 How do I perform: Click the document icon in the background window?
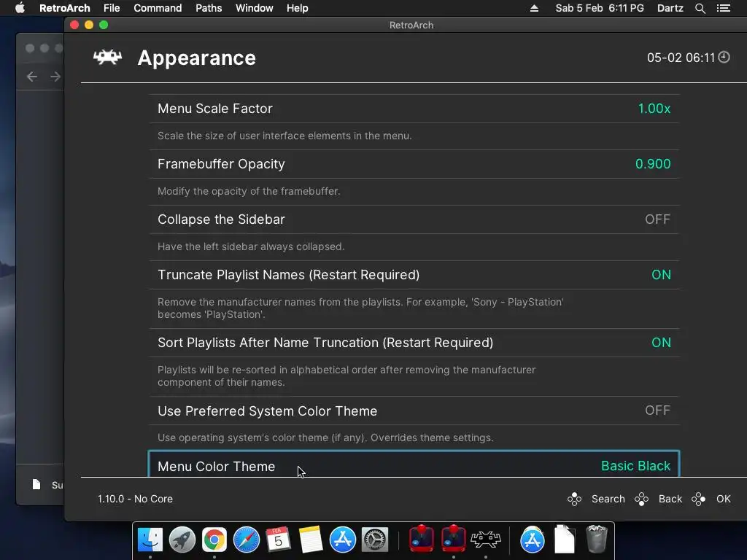tap(36, 484)
